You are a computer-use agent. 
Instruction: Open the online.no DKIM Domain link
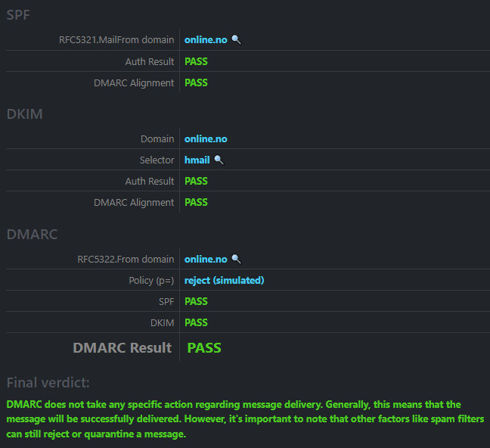[x=206, y=139]
